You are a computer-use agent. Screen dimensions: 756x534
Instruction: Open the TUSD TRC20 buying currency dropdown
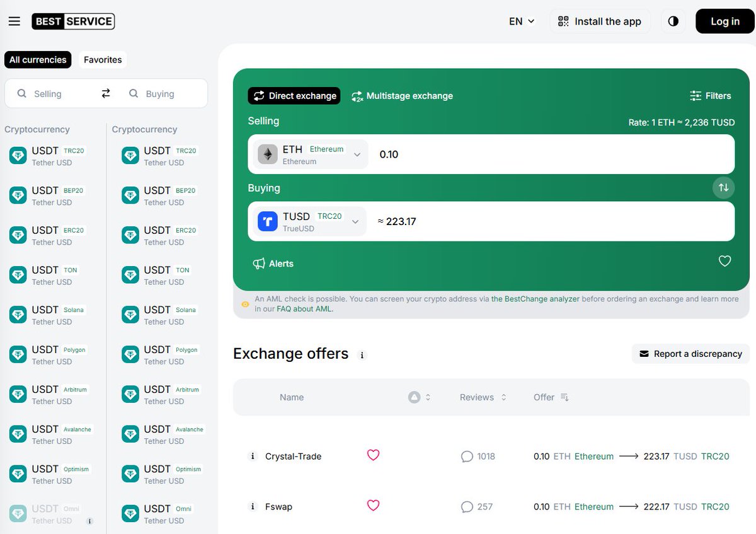[x=309, y=221]
